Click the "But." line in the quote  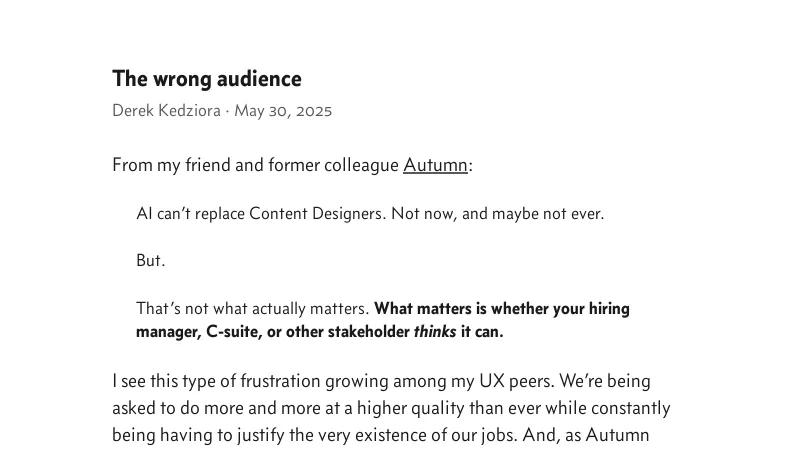(150, 261)
